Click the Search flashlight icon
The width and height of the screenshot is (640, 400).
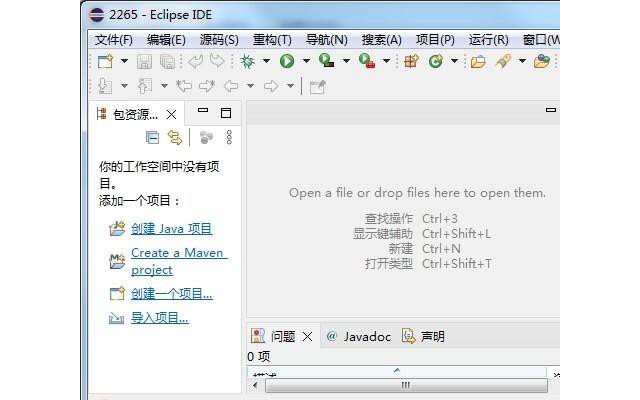coord(503,61)
